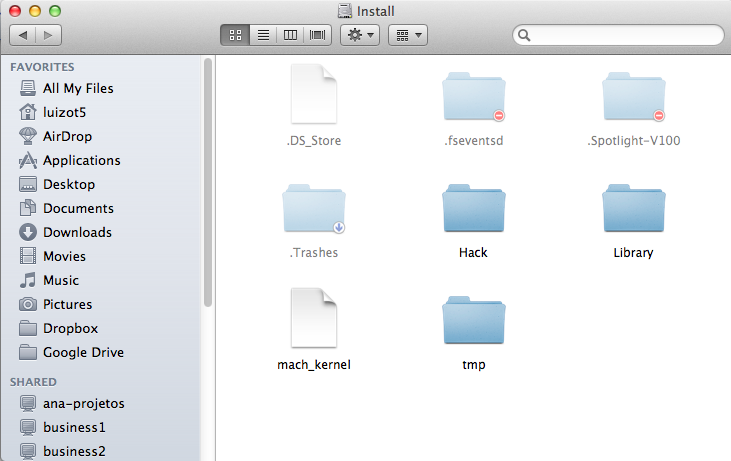Switch to icon view
731x461 pixels.
click(x=235, y=35)
